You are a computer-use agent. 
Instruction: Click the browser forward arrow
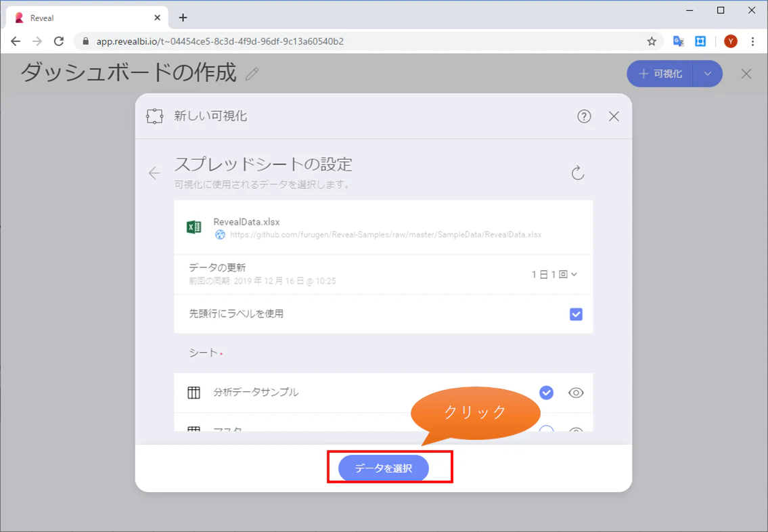37,41
